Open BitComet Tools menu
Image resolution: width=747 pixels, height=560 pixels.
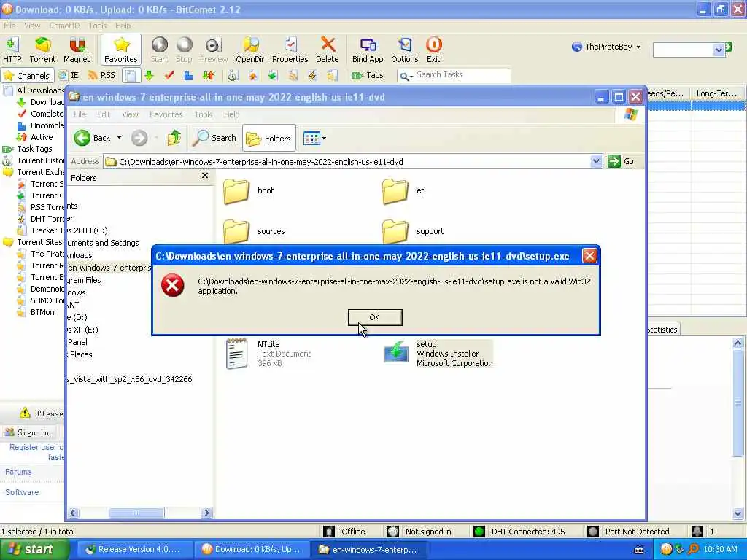tap(98, 26)
